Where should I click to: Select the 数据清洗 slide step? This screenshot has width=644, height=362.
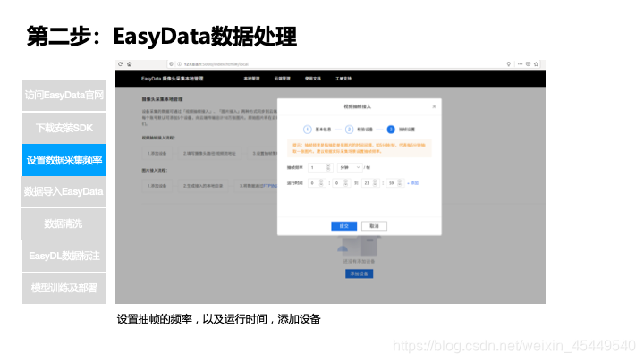tap(64, 223)
